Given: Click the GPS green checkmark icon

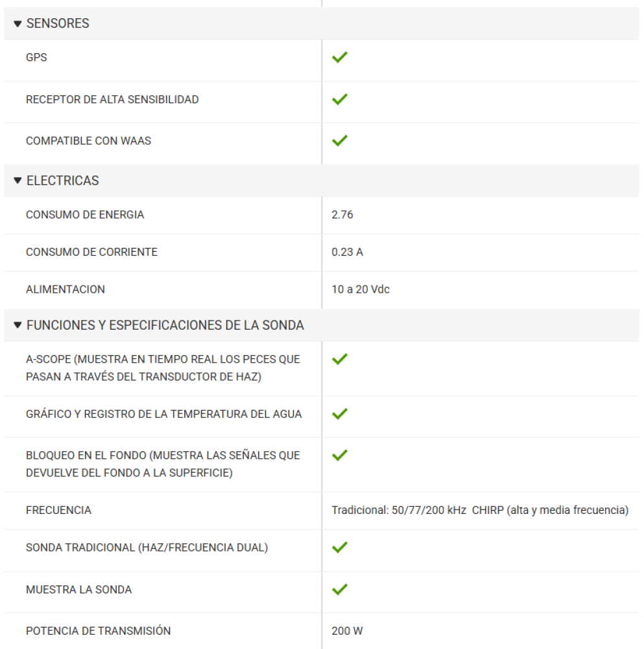Looking at the screenshot, I should (x=340, y=57).
